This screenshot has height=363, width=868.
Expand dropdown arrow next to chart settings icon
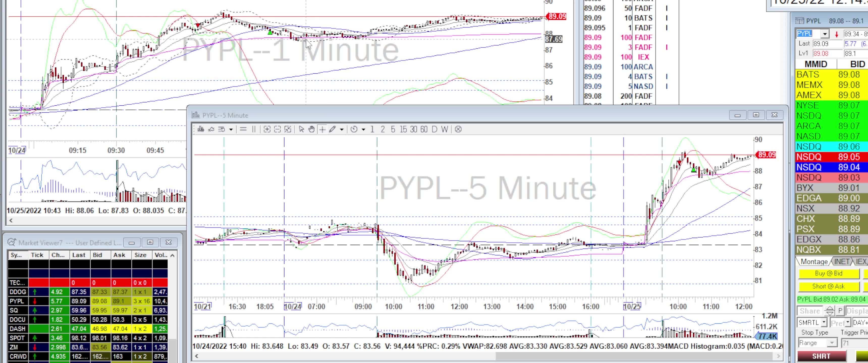[x=231, y=129]
